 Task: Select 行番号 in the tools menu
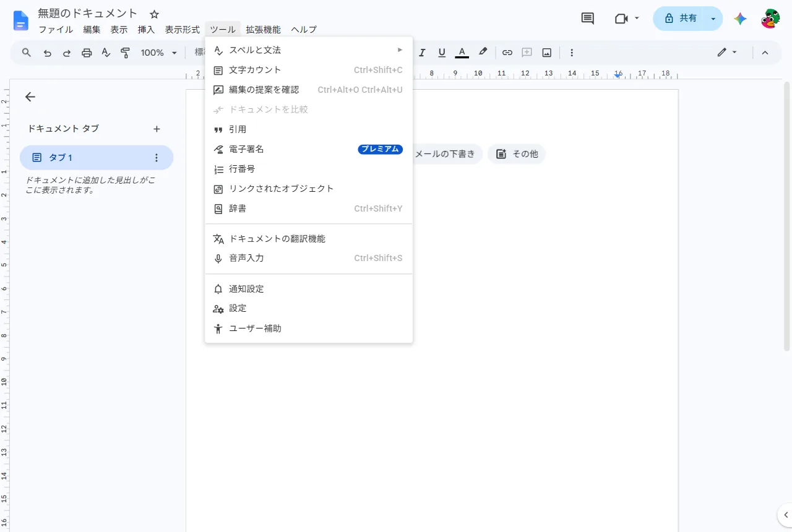tap(309, 169)
